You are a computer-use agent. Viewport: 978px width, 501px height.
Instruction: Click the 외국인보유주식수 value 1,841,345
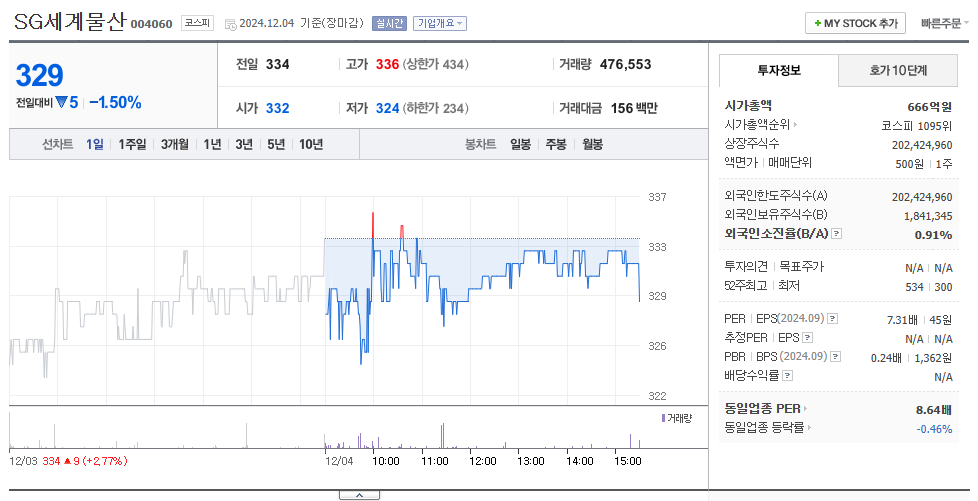coord(928,216)
